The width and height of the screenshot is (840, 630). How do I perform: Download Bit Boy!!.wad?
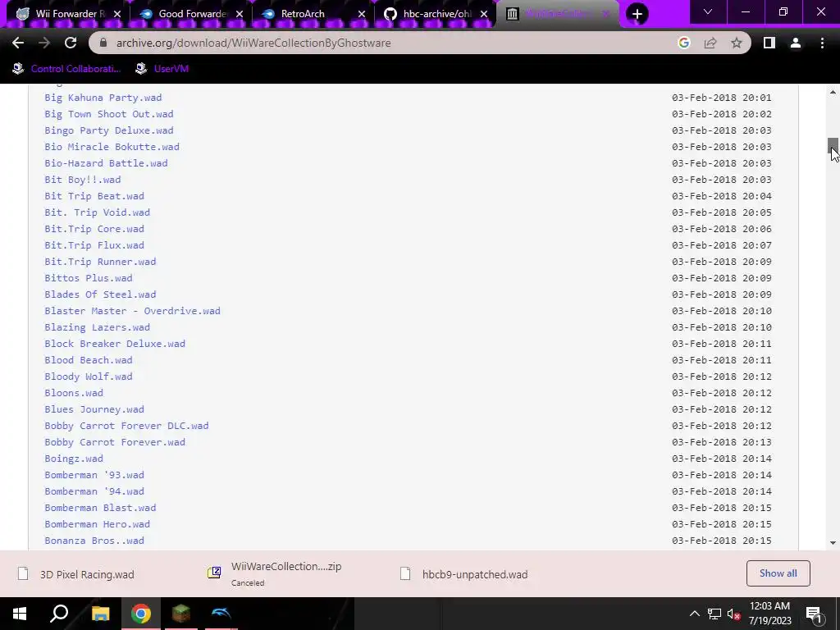click(x=83, y=180)
